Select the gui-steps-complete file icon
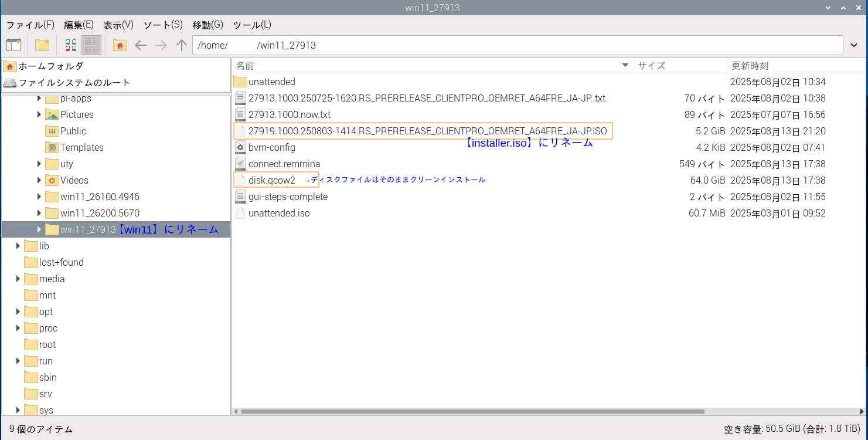Viewport: 868px width, 440px height. [x=240, y=197]
